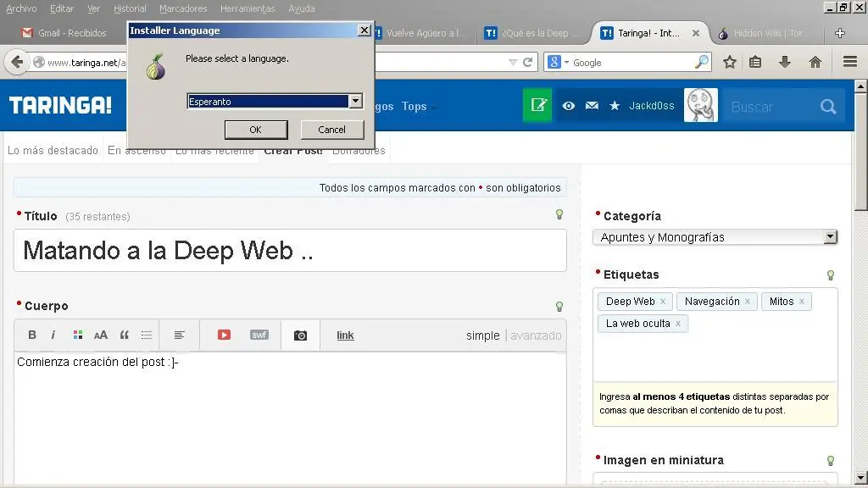Image resolution: width=868 pixels, height=488 pixels.
Task: Open the URL history dropdown arrow
Action: point(513,63)
